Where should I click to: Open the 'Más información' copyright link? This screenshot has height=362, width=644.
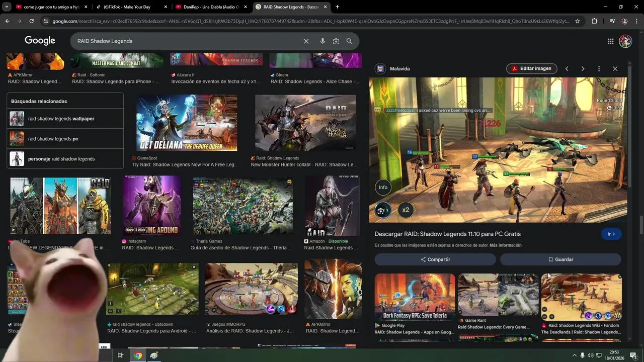505,245
